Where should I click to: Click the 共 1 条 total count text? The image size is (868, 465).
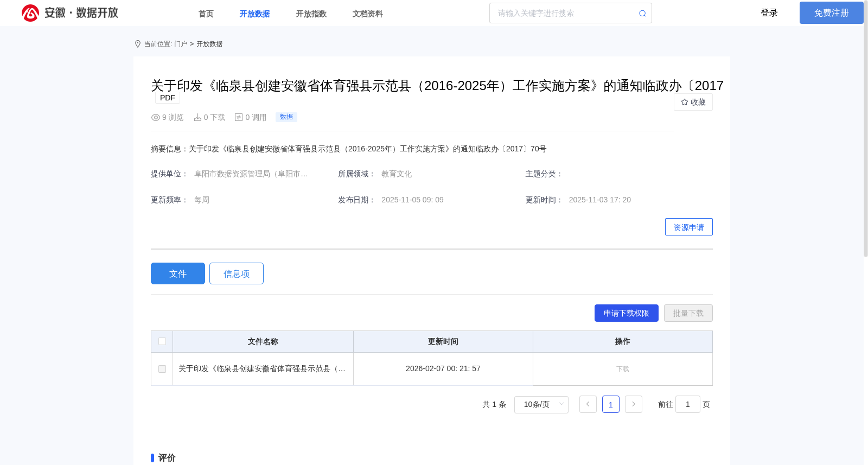pyautogui.click(x=494, y=404)
